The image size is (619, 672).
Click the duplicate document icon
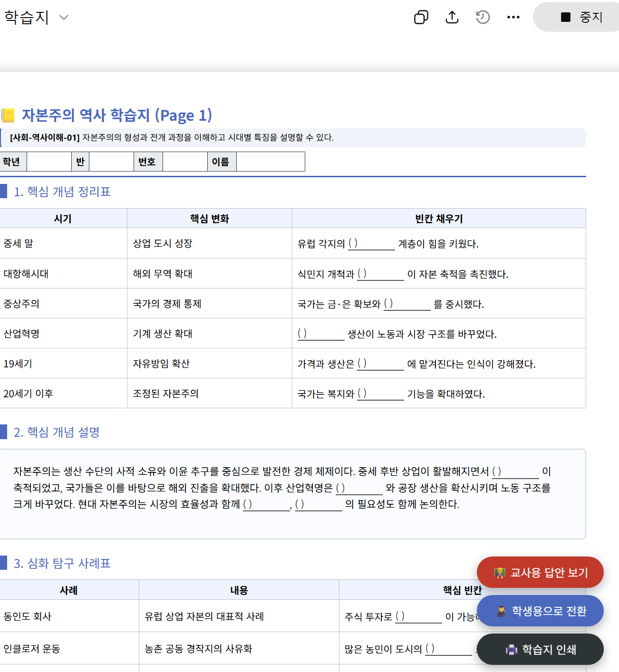(420, 17)
